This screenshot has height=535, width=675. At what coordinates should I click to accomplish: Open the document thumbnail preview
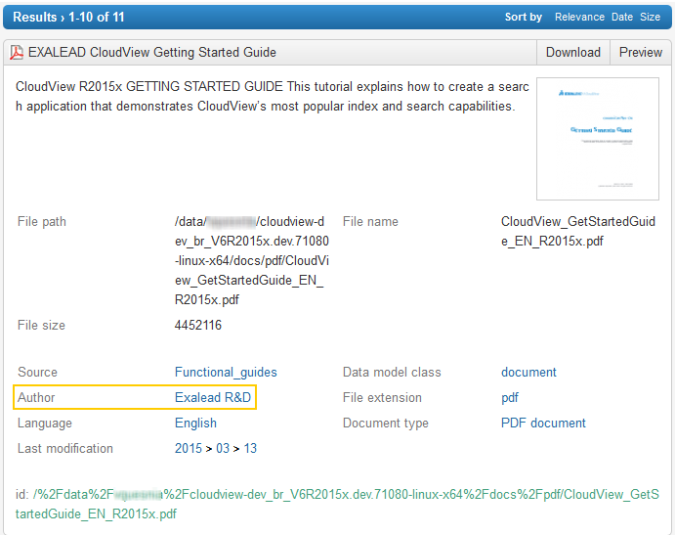click(598, 139)
